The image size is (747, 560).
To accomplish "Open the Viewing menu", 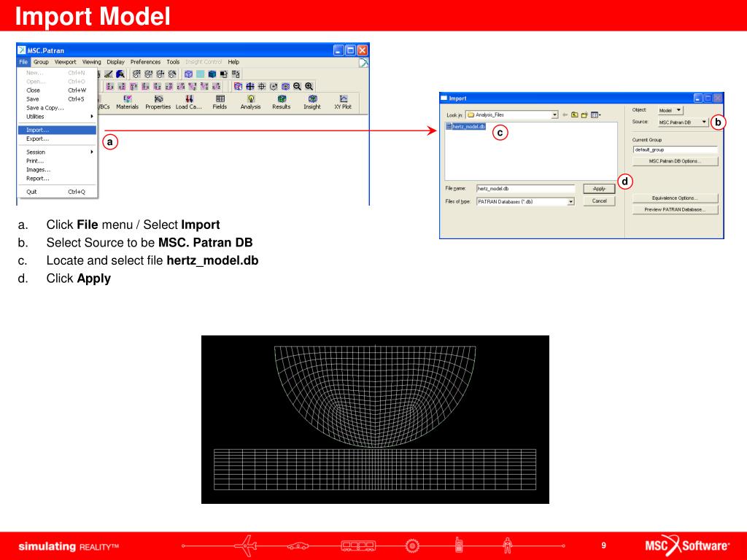I will point(91,62).
